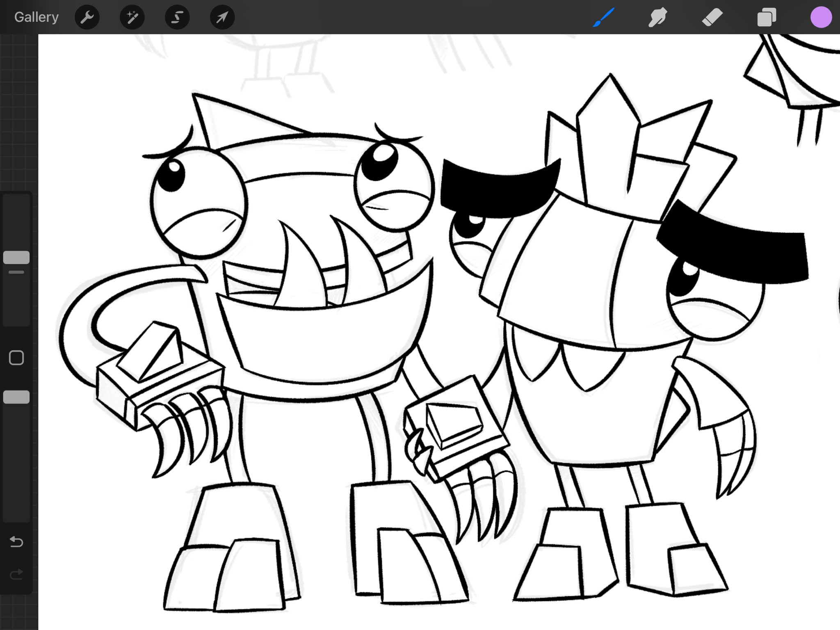Tap the left character's curled tongue
840x630 pixels.
click(78, 328)
